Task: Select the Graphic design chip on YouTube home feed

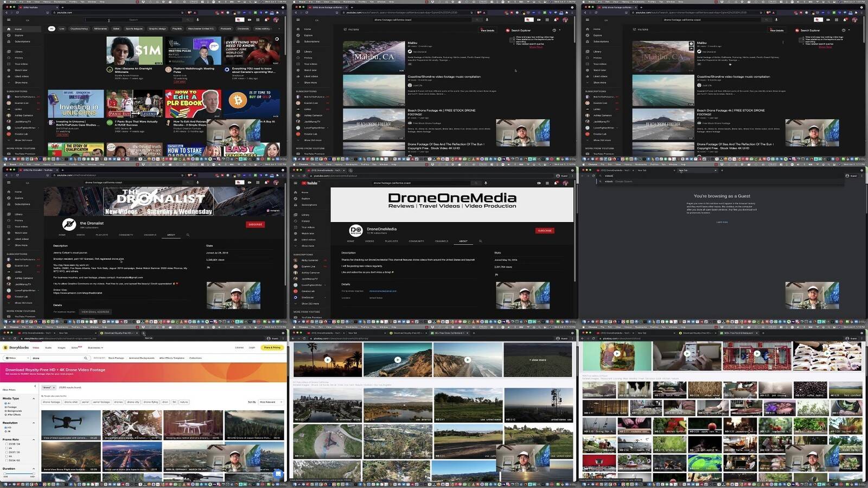Action: click(157, 29)
